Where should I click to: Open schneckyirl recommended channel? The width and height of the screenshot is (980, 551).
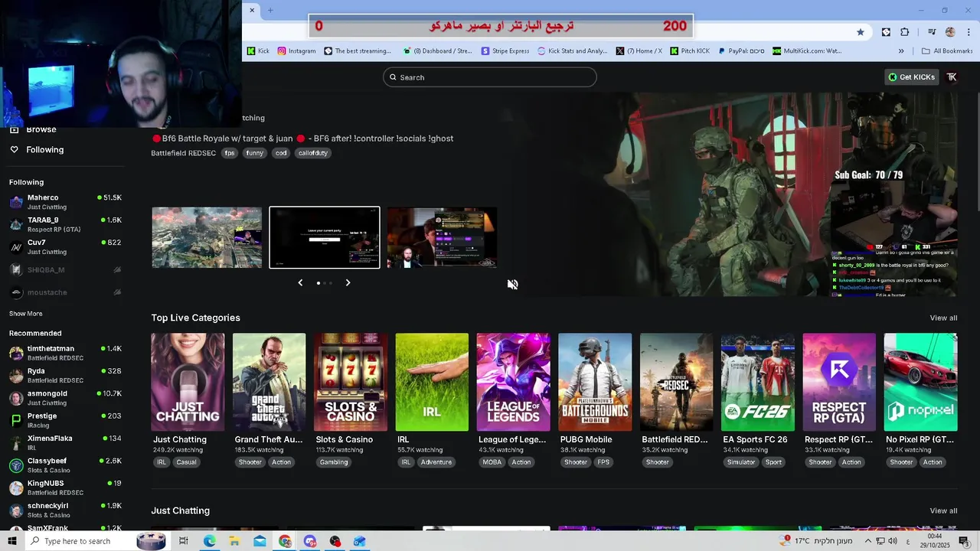[65, 510]
